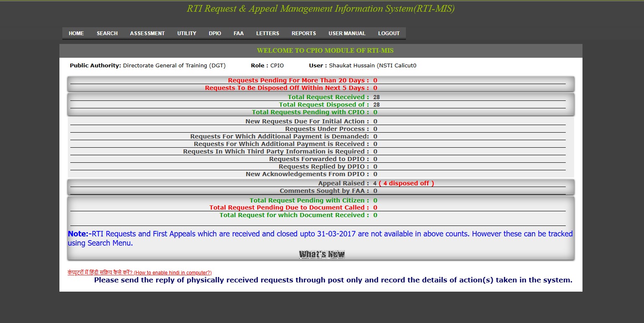Viewport: 644px width, 323px height.
Task: Click the What's New heading image
Action: coord(322,254)
